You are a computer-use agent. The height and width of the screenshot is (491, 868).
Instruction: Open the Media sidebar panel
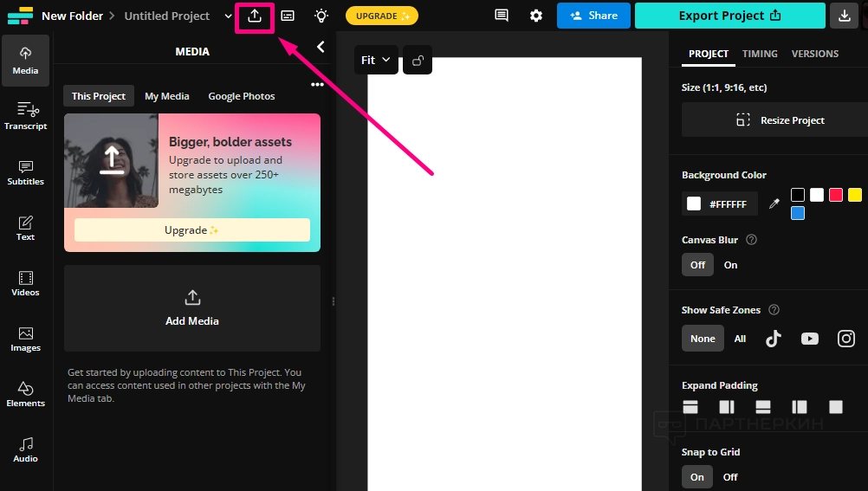coord(25,61)
